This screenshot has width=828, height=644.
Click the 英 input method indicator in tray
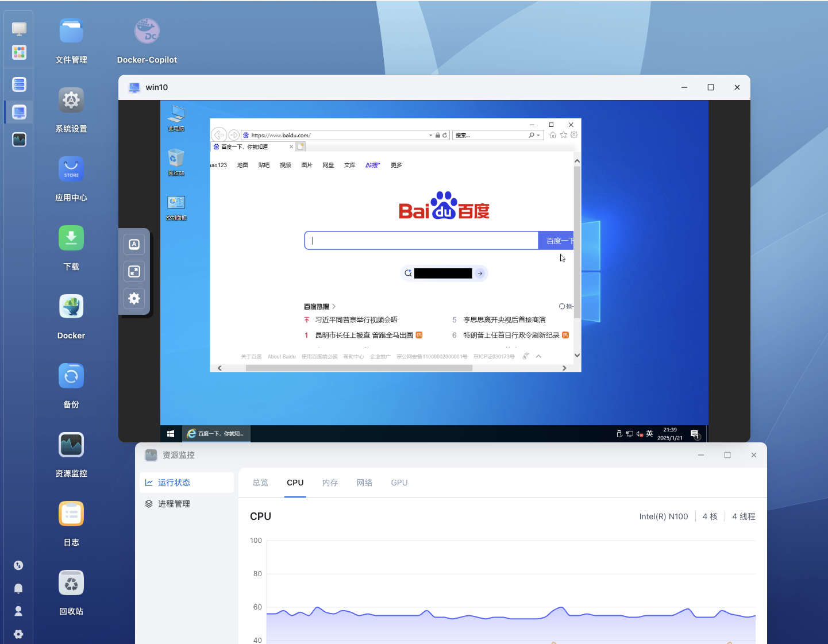click(649, 434)
